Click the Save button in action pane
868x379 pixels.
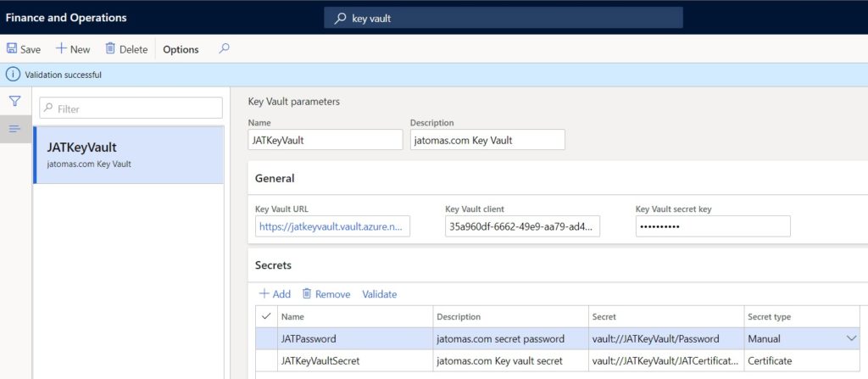23,49
